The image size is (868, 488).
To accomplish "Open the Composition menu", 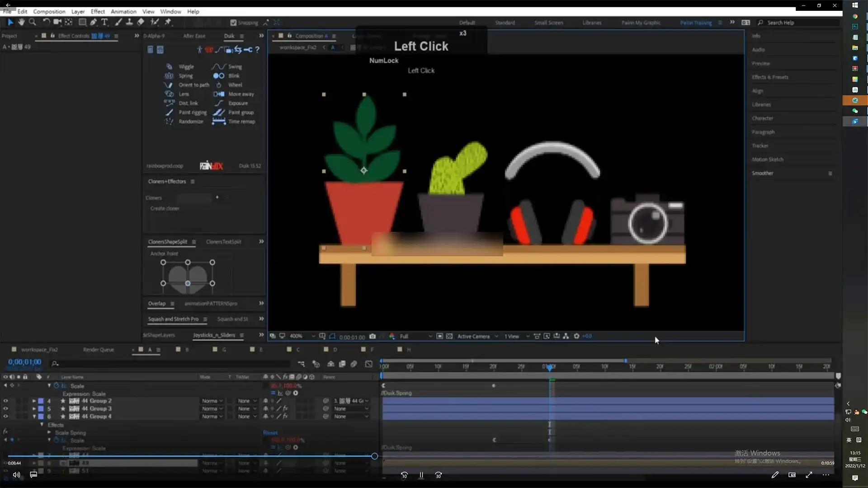I will click(x=49, y=12).
